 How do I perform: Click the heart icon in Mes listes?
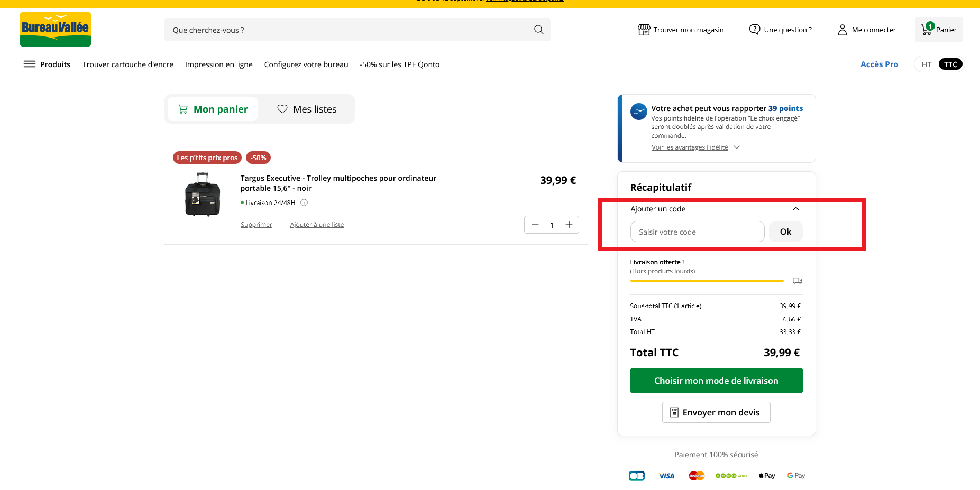click(x=282, y=109)
